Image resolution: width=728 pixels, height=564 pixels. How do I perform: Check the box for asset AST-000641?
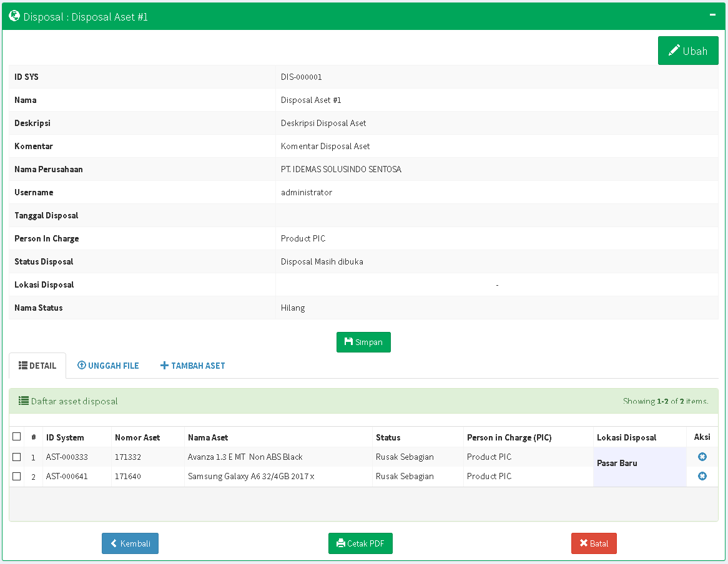(17, 476)
